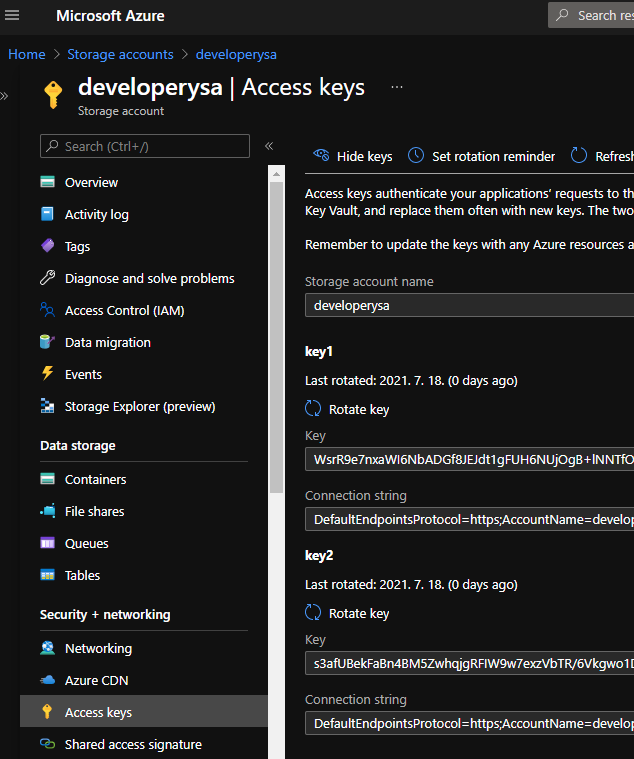Click the lightning Events icon
This screenshot has height=759, width=634.
click(47, 374)
